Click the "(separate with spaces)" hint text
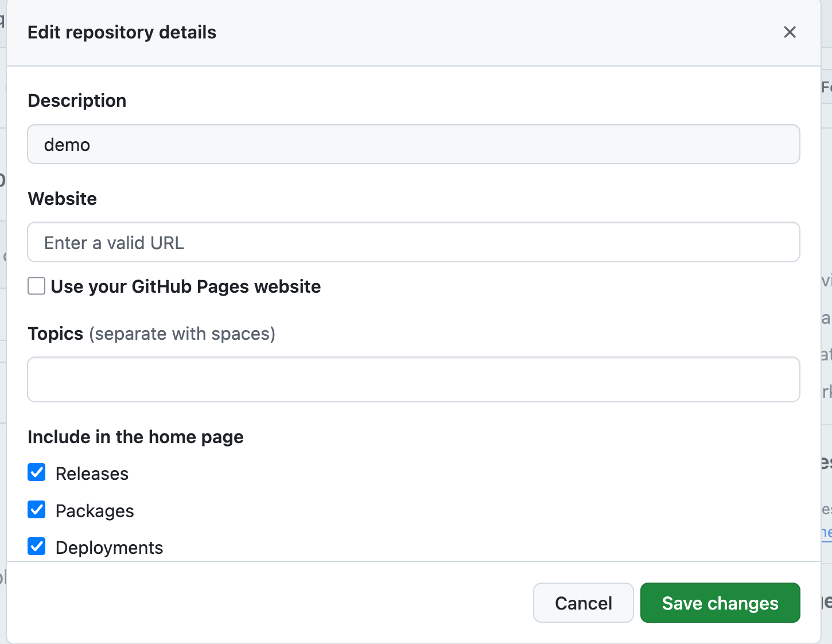The image size is (832, 644). [182, 333]
